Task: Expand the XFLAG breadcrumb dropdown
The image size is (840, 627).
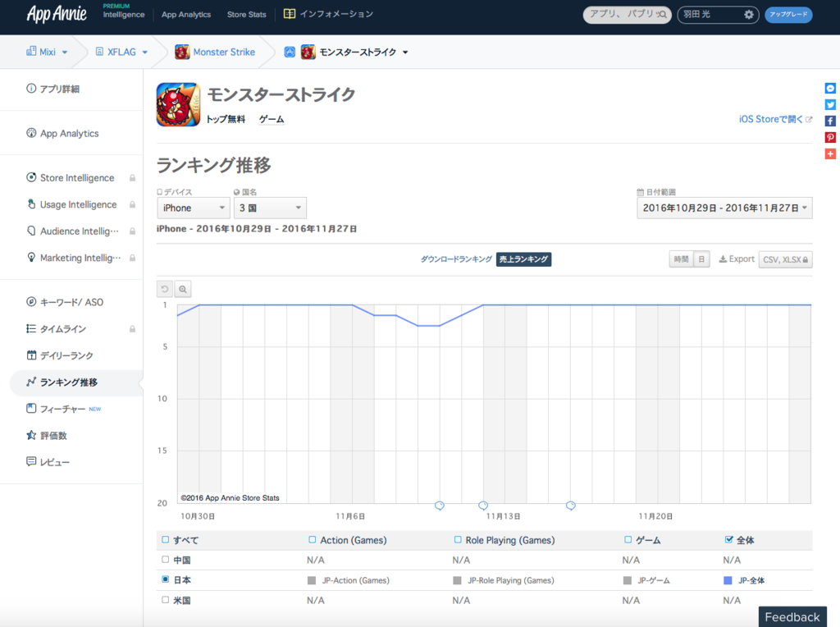Action: (x=144, y=53)
